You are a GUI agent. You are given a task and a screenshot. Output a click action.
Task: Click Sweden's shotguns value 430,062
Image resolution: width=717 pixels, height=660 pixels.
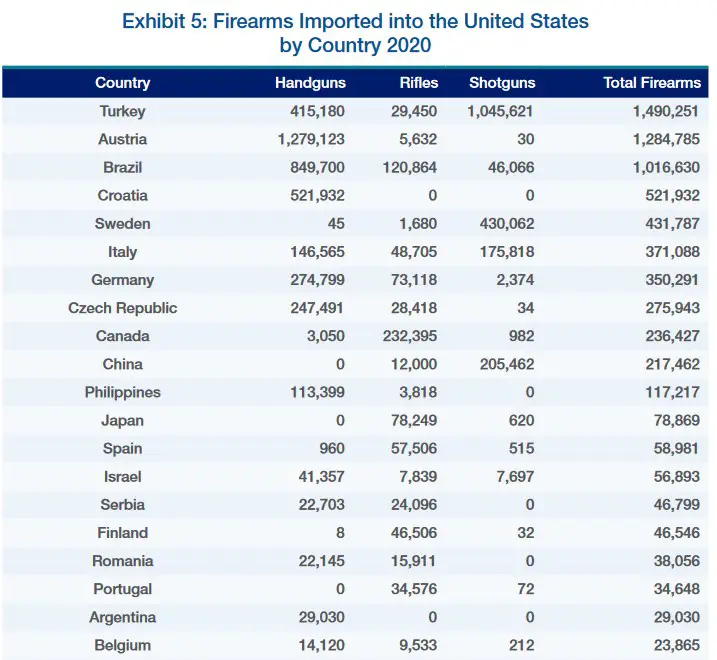pos(507,224)
